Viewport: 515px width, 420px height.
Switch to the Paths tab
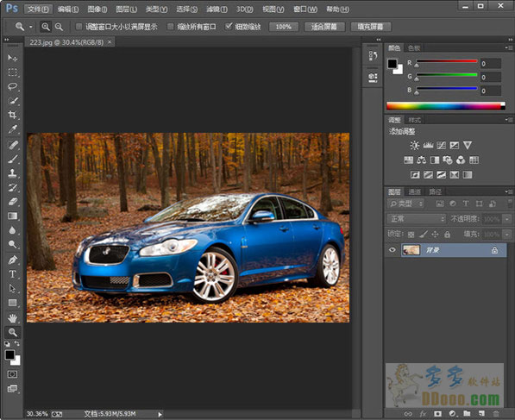[435, 191]
